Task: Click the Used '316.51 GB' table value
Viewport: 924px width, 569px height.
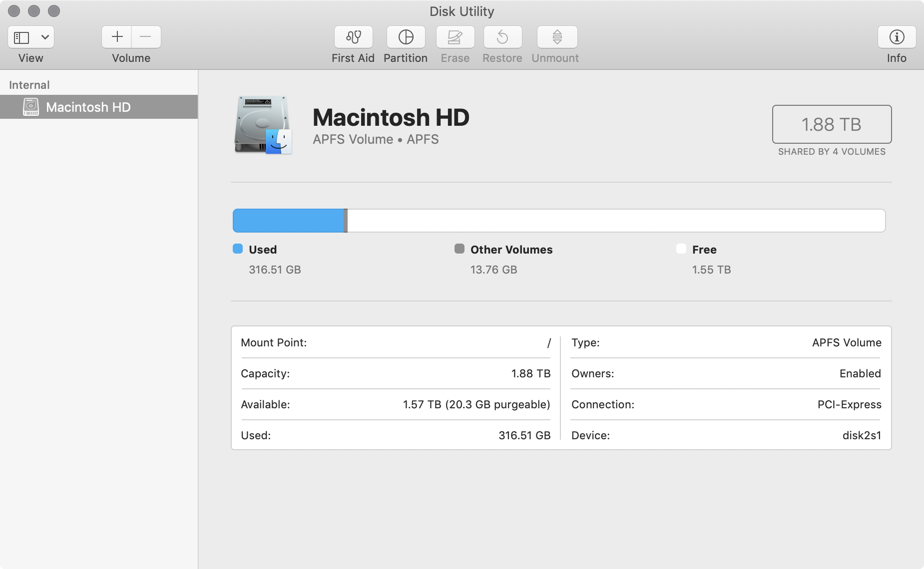Action: tap(524, 435)
